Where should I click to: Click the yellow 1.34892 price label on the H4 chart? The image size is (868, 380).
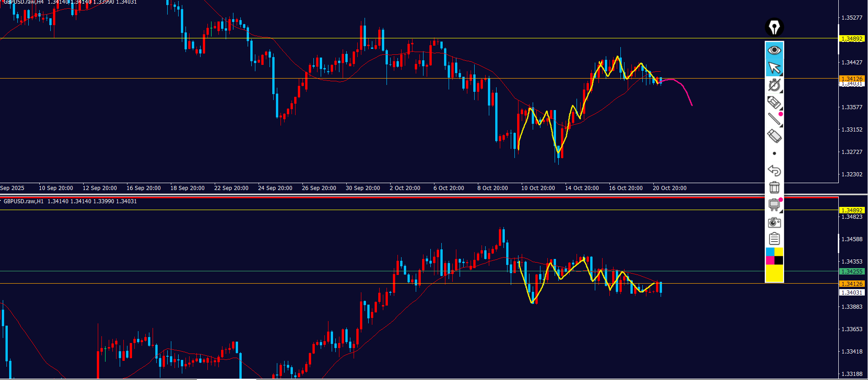tap(852, 39)
